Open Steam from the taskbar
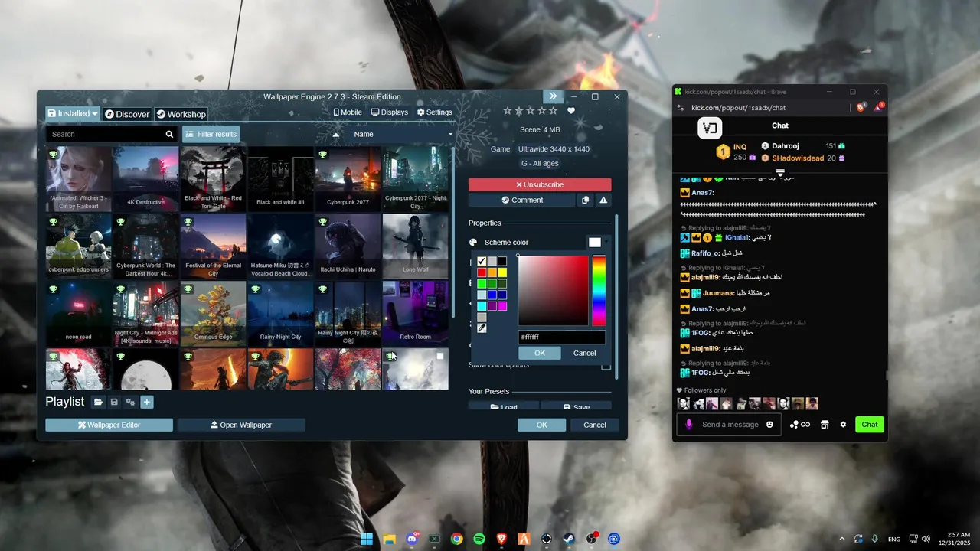The image size is (980, 551). tap(569, 539)
